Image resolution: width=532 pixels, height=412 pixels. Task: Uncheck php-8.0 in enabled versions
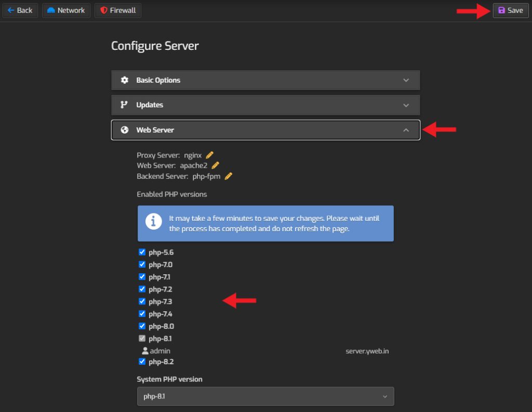(142, 326)
